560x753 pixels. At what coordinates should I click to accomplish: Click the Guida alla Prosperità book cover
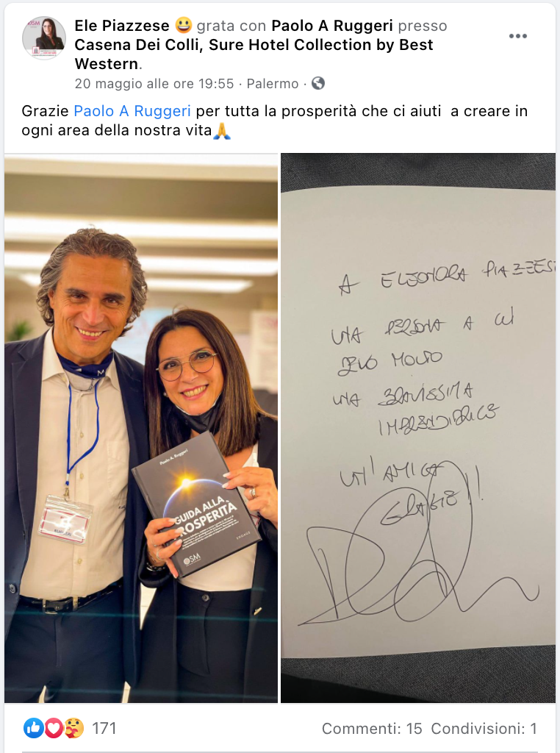tap(196, 504)
